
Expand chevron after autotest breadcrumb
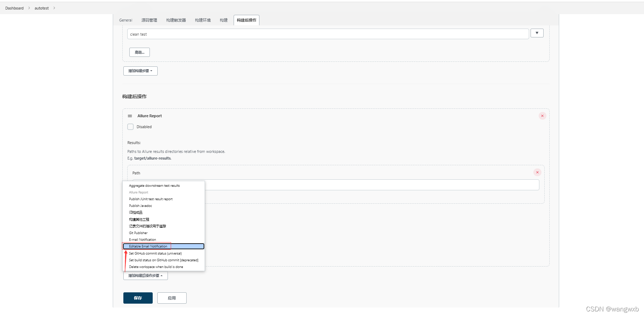coord(54,8)
